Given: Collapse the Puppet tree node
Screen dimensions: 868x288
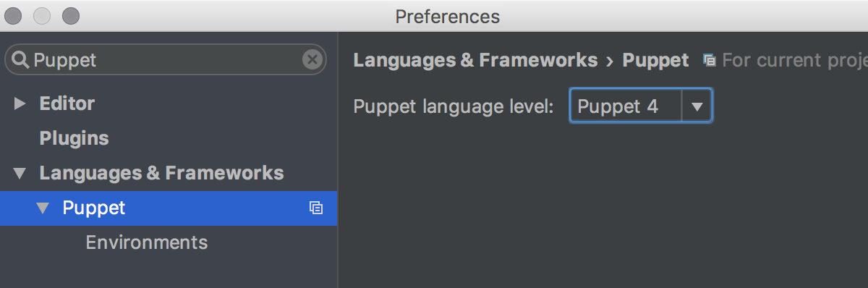Looking at the screenshot, I should click(x=43, y=208).
